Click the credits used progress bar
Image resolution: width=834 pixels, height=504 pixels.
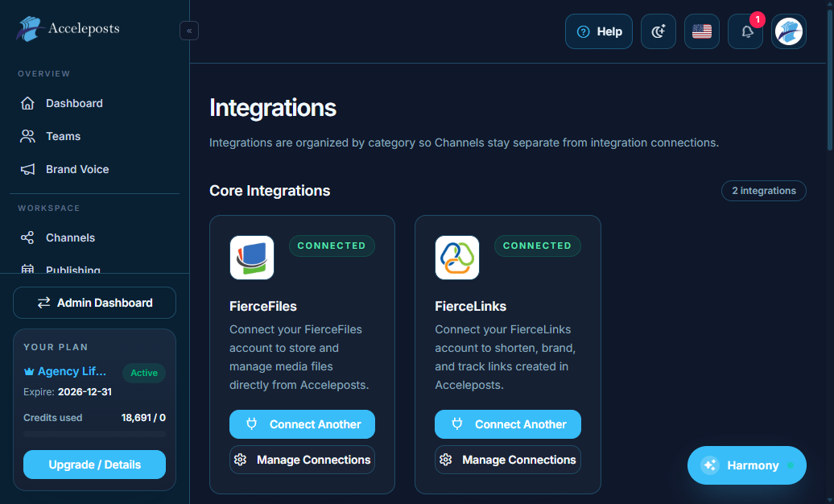(x=95, y=434)
